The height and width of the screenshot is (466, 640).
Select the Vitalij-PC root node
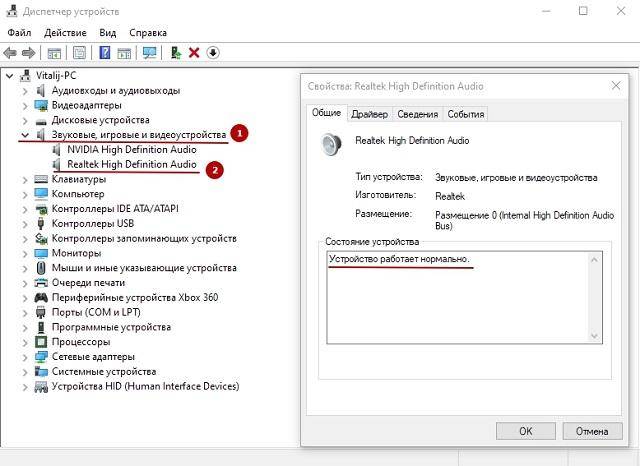click(56, 75)
